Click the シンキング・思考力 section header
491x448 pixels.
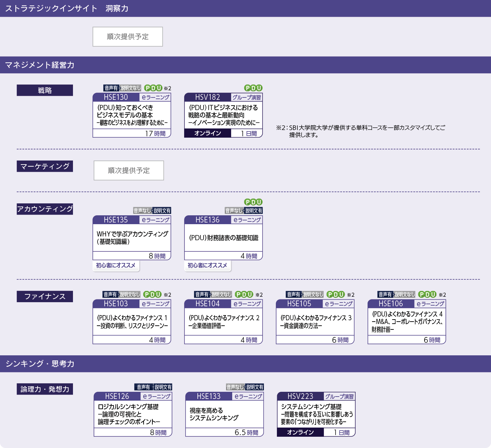pyautogui.click(x=245, y=364)
